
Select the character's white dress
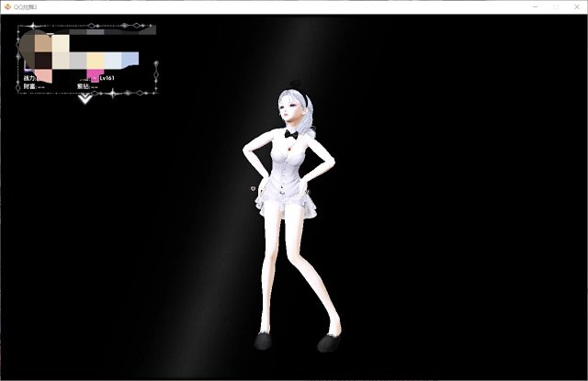pos(287,182)
